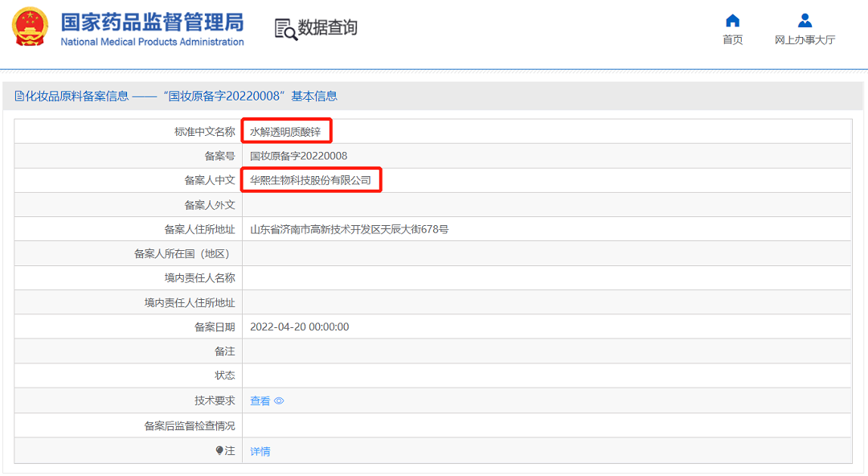Click the house icon above 首页
Viewport: 868px width, 476px height.
click(732, 21)
